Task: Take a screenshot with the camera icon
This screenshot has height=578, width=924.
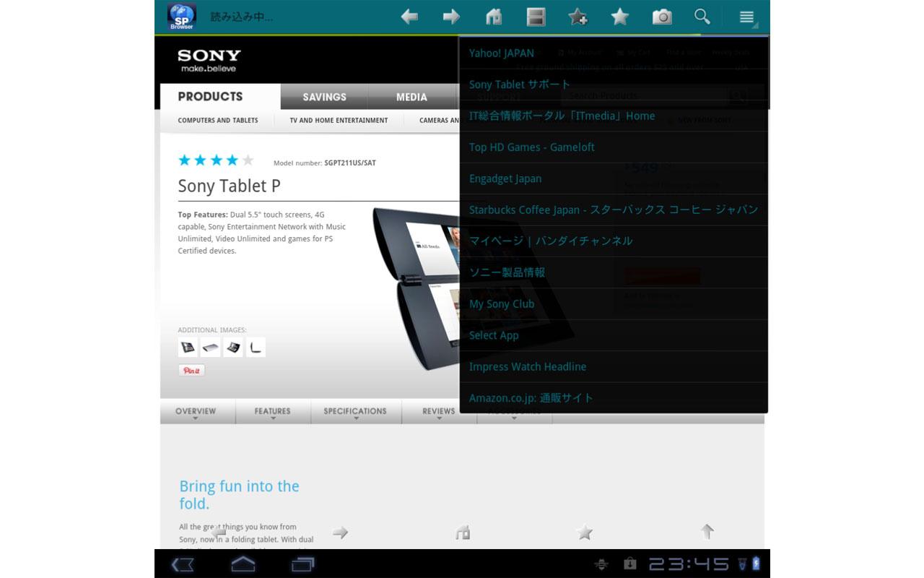Action: 662,17
